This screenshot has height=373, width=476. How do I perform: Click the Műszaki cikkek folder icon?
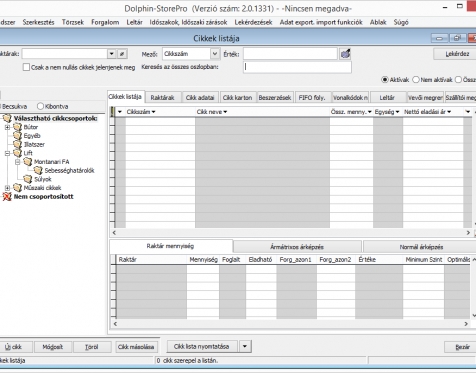pos(17,188)
